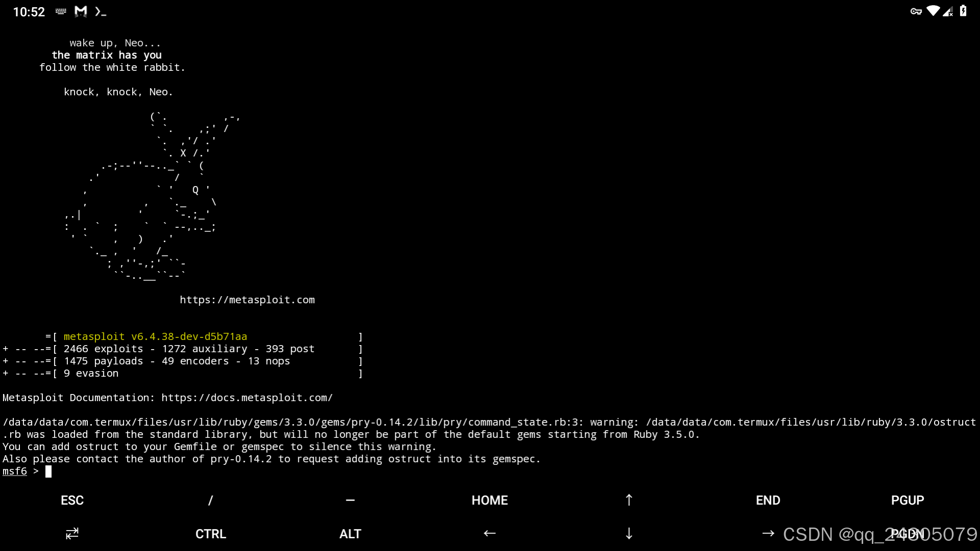Toggle the CTRL modifier key
This screenshot has width=980, height=551.
[x=210, y=534]
